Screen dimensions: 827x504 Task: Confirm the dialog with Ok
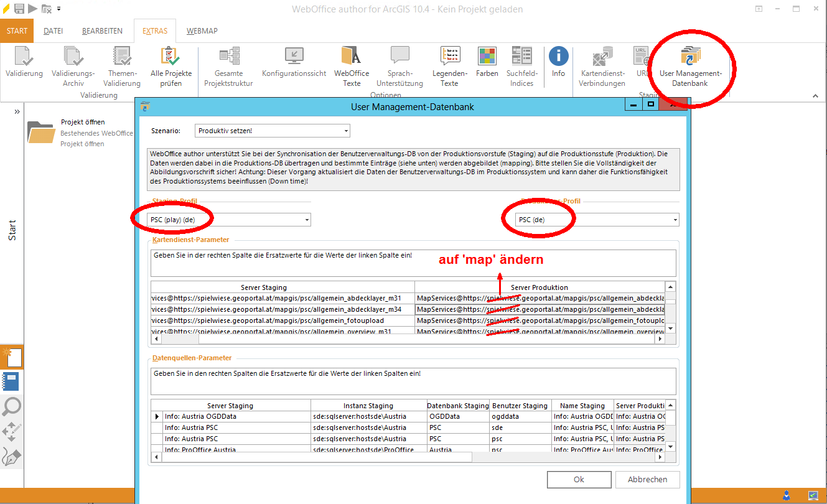579,479
